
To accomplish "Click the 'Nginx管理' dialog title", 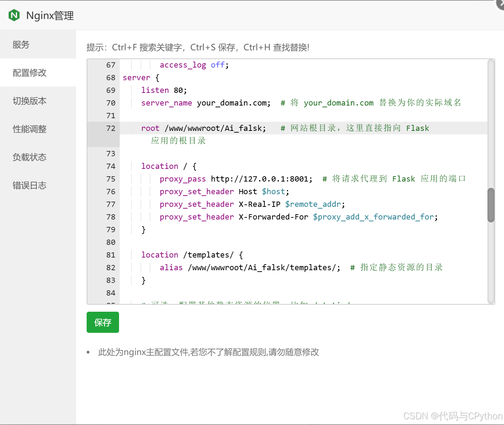I will point(50,16).
